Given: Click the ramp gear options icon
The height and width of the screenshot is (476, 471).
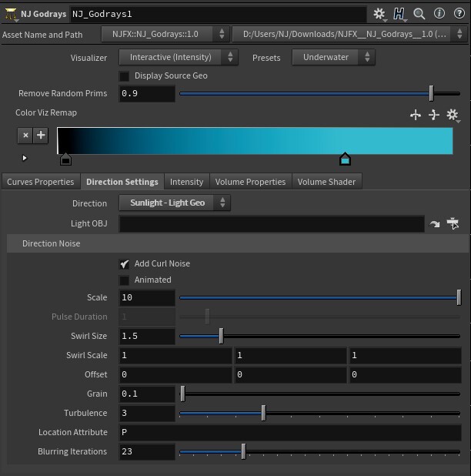Looking at the screenshot, I should tap(453, 115).
